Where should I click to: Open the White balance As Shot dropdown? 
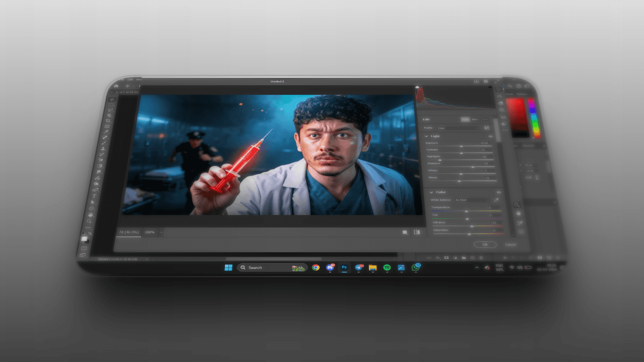472,200
